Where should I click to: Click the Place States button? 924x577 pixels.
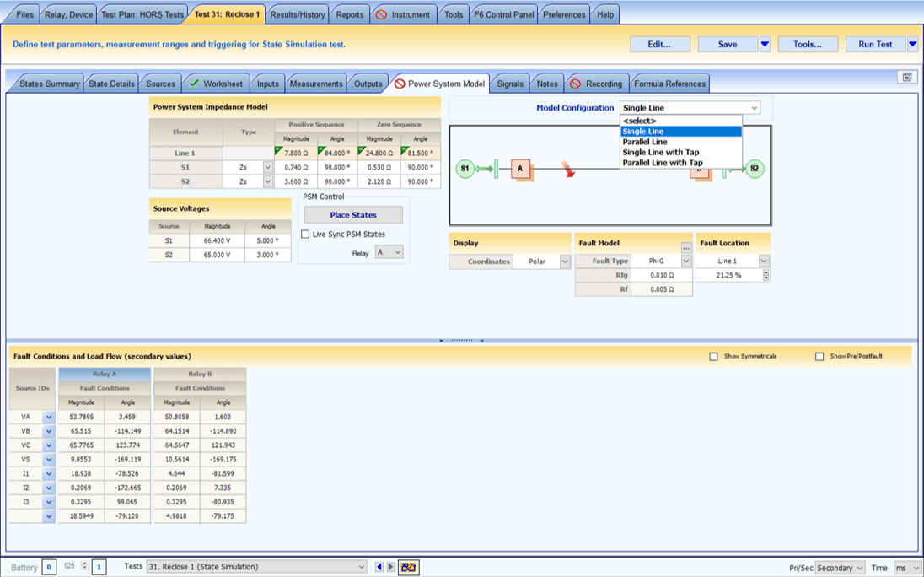353,215
